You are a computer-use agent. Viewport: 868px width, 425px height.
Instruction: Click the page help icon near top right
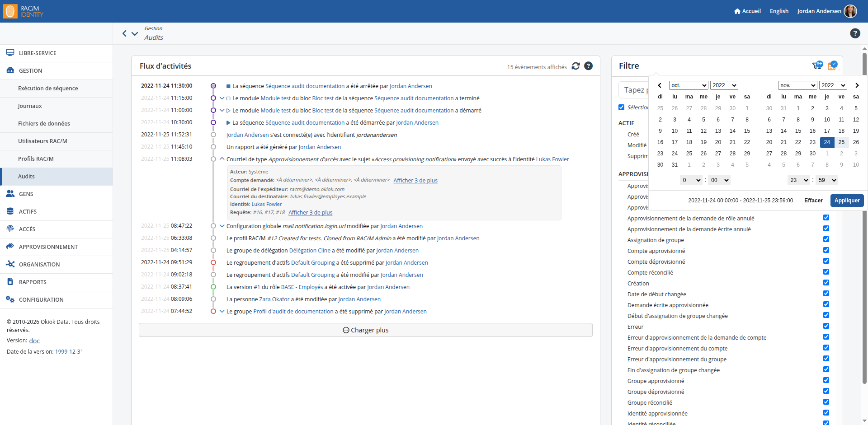855,33
